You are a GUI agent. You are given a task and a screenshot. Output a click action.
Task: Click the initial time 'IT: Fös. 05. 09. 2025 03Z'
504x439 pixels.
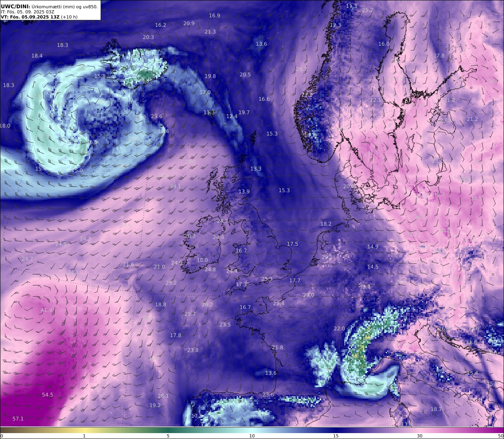click(28, 12)
